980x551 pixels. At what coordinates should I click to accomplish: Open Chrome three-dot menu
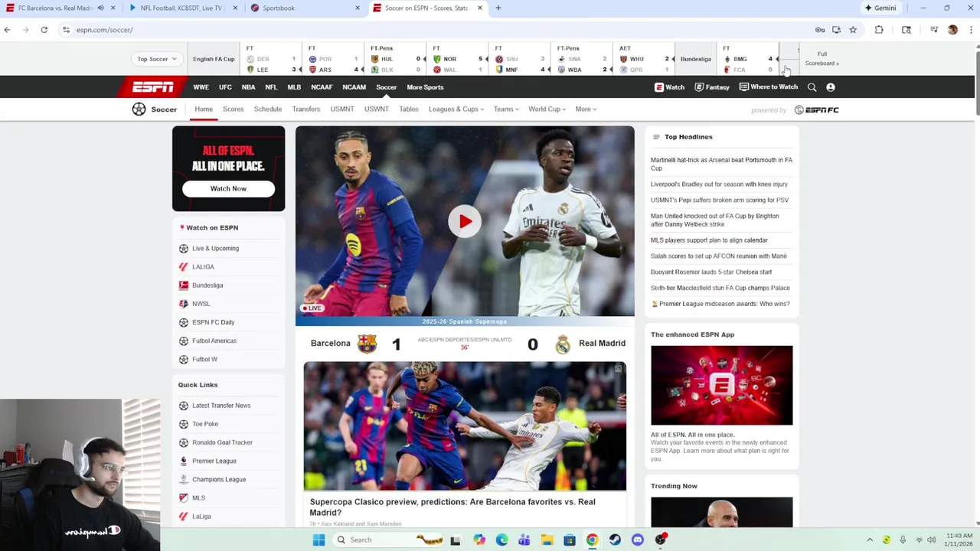coord(971,30)
